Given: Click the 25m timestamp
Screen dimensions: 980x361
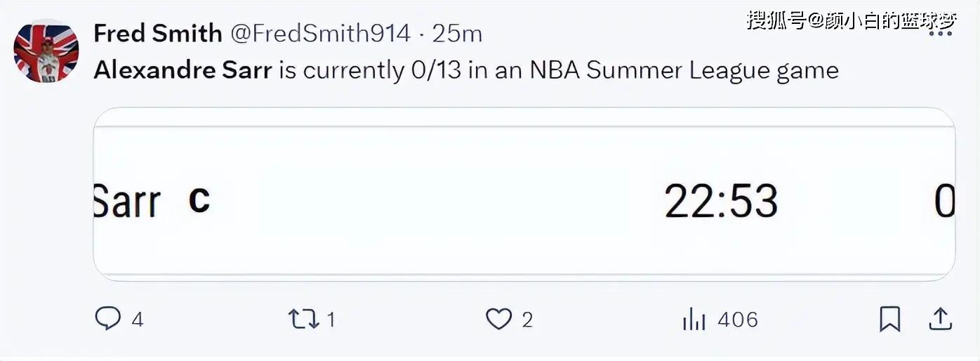Looking at the screenshot, I should tap(457, 33).
